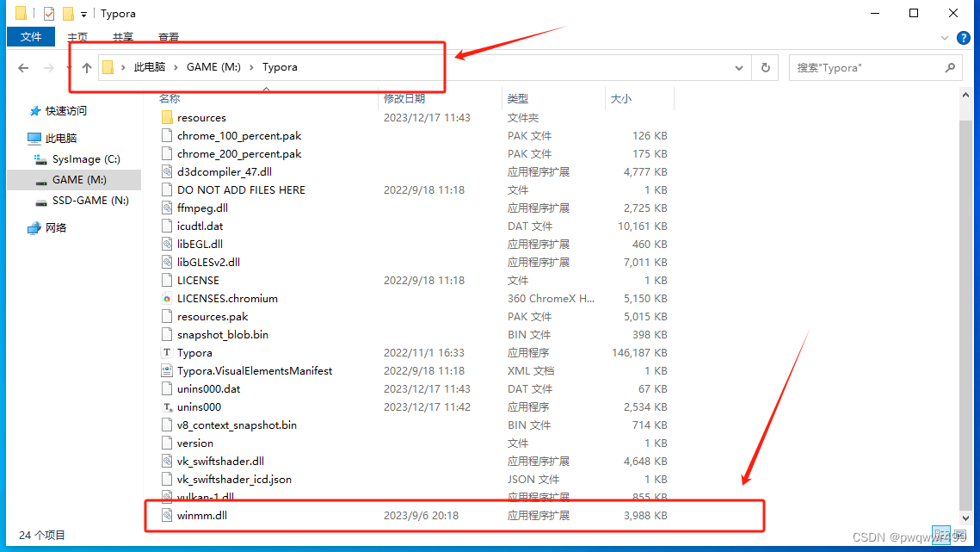Sort by the 大小 column header
980x552 pixels.
[620, 99]
